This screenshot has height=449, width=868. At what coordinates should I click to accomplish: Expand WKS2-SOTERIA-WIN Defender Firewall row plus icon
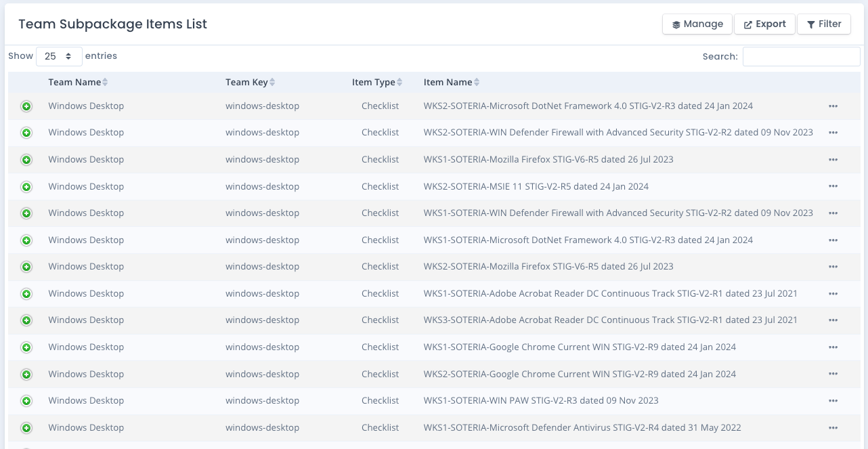pos(26,133)
